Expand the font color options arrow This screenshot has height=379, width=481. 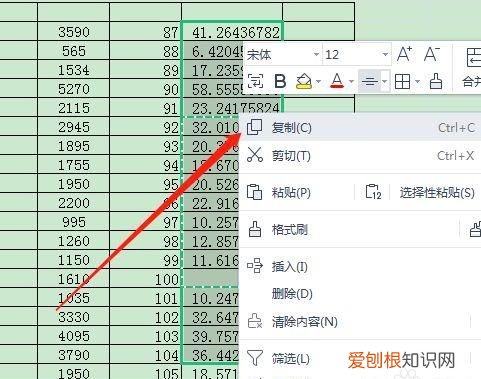point(351,81)
